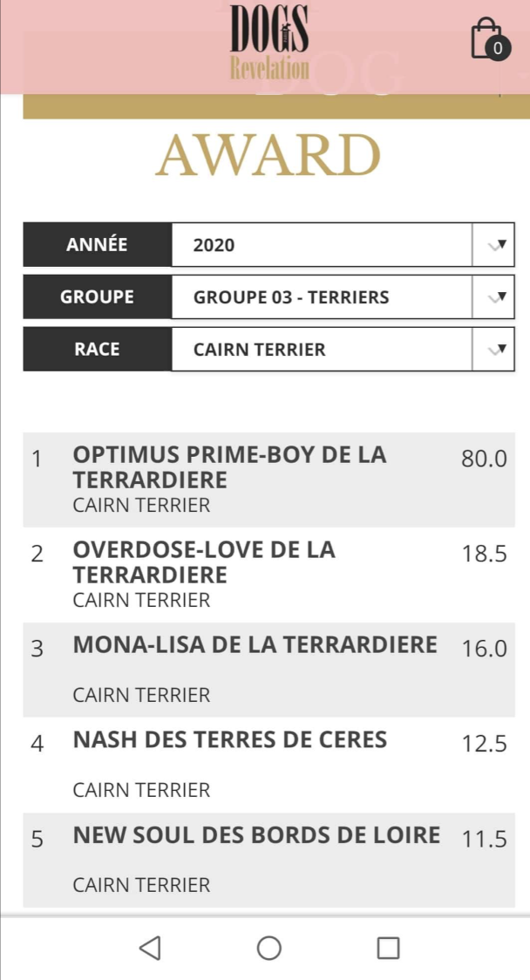
Task: Select Mona-Lisa de la Terrardiere entry
Action: click(x=268, y=670)
